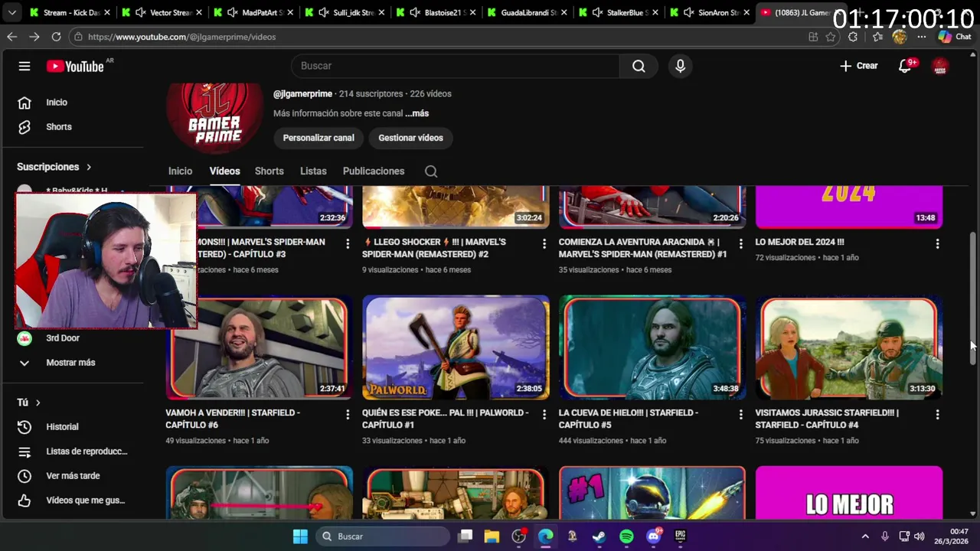The image size is (980, 551).
Task: Switch to the channel Inicio tab
Action: (180, 171)
